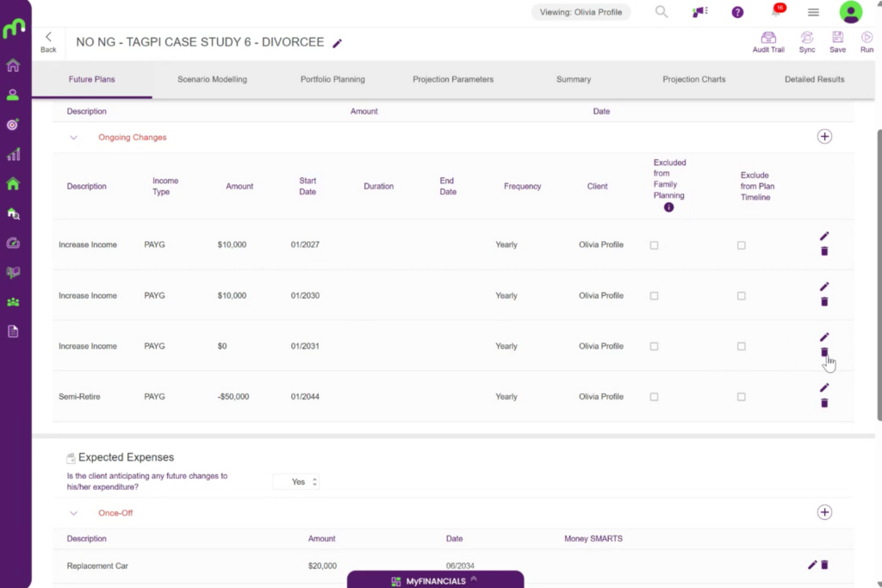Delete the Semi-Retire income row
Screen dimensions: 882x588
824,403
